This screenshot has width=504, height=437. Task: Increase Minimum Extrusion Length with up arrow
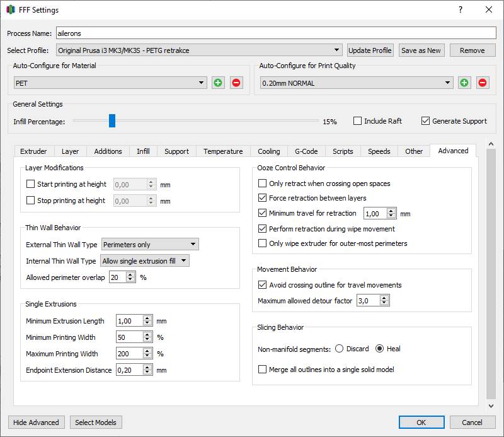tap(147, 318)
